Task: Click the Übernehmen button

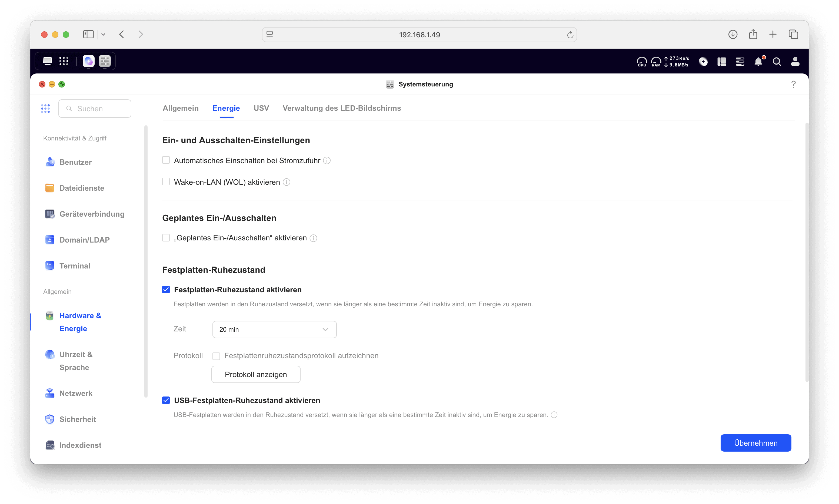Action: [x=755, y=443]
